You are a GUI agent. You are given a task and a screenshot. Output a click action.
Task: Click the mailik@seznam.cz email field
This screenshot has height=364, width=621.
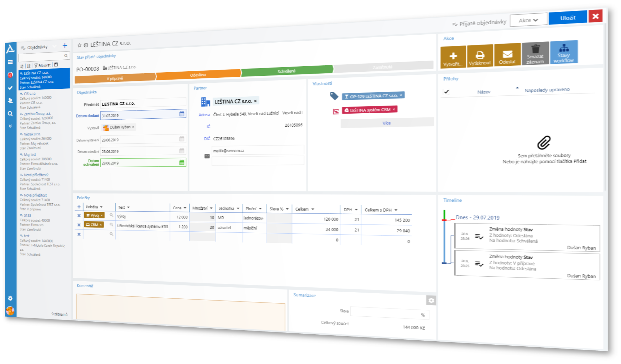click(x=258, y=150)
